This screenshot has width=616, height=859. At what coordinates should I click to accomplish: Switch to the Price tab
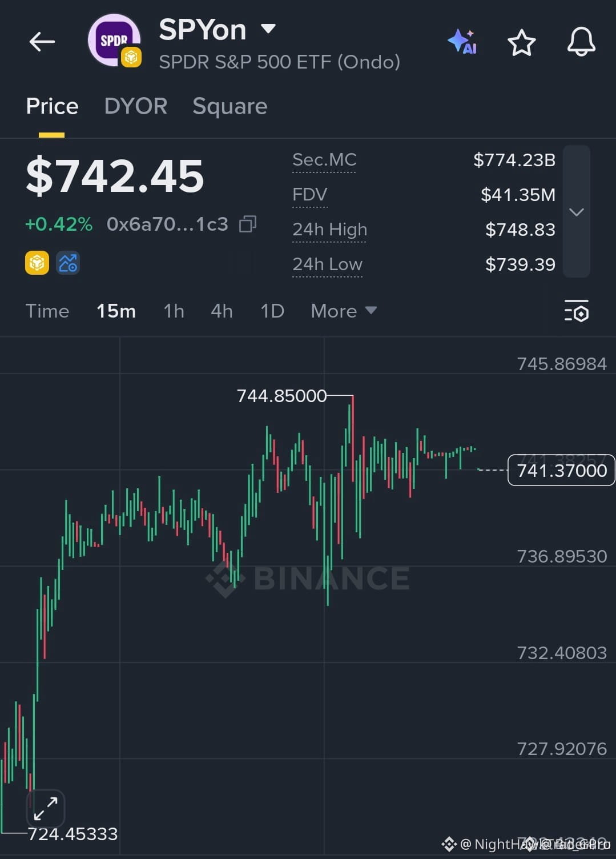[52, 106]
